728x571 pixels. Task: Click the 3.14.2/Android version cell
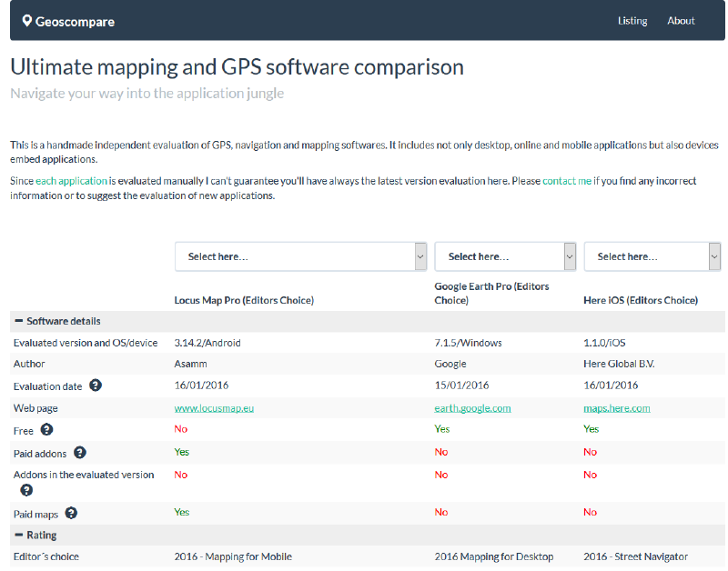point(207,343)
